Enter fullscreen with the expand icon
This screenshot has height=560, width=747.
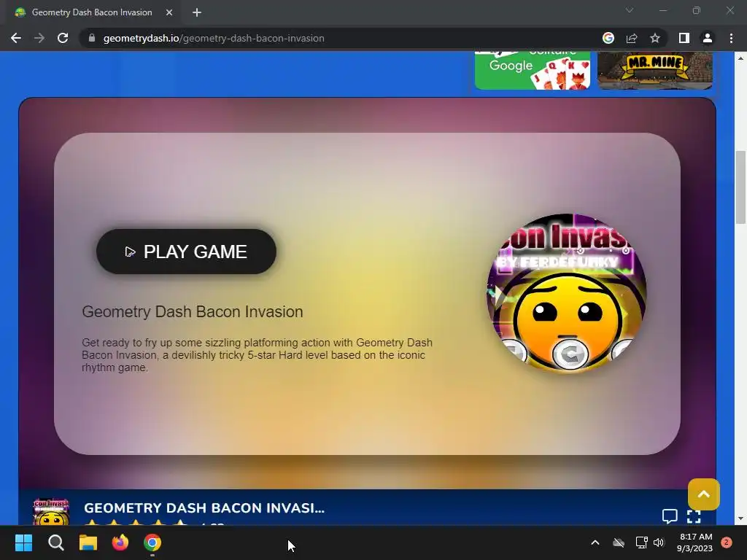coord(694,516)
